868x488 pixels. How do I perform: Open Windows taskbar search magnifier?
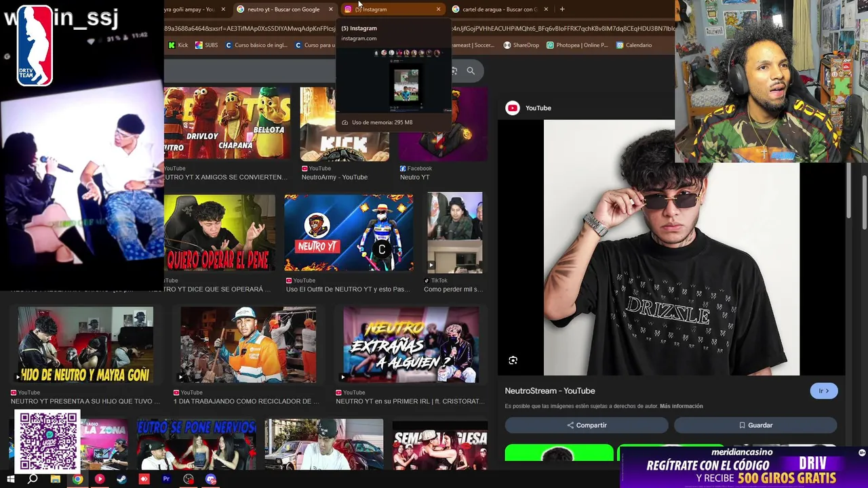[x=33, y=479]
